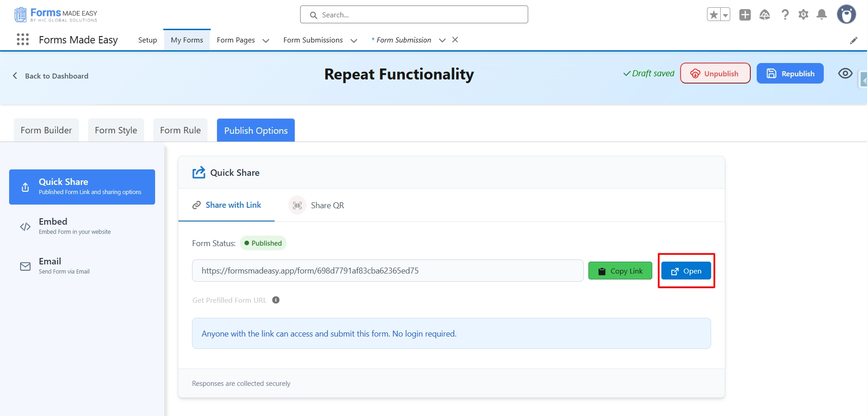
Task: Click the pencil edit navigation icon
Action: [853, 41]
